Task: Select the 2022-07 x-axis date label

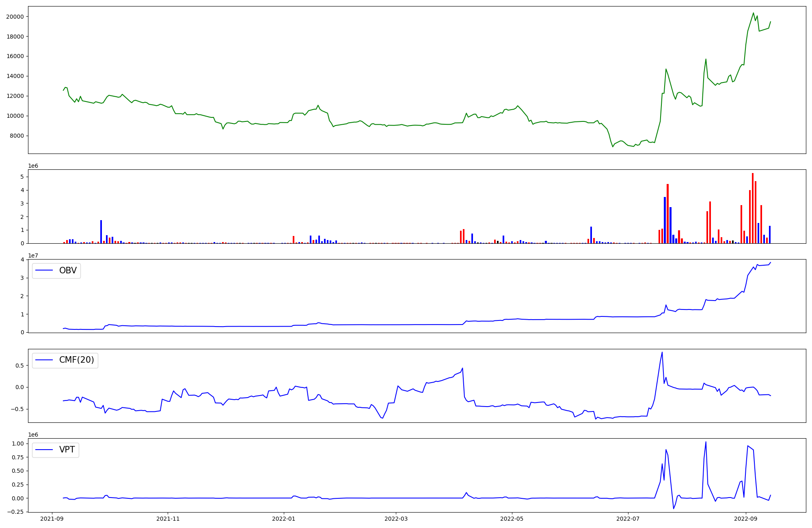Action: (628, 519)
